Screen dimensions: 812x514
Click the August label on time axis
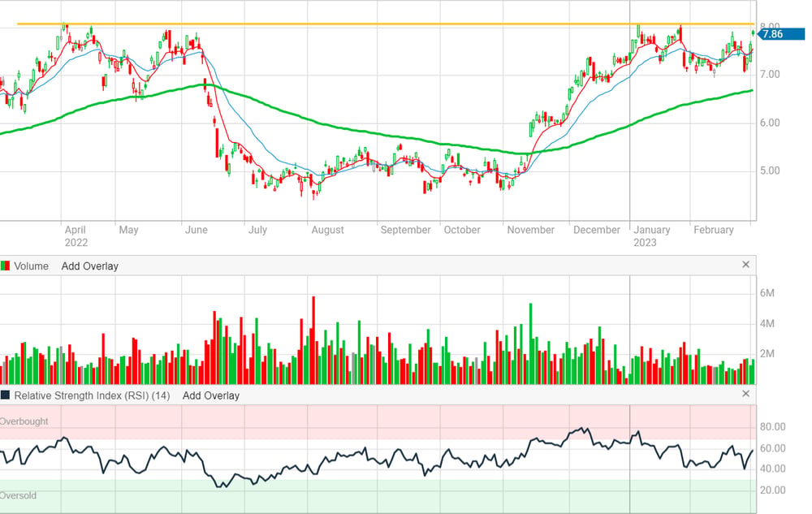coord(327,230)
